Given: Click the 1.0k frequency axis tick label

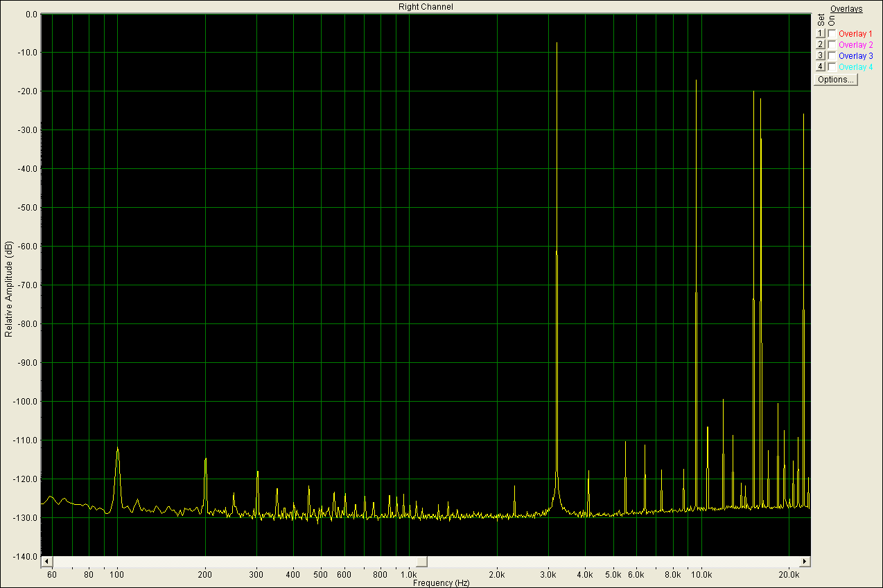Looking at the screenshot, I should pyautogui.click(x=408, y=575).
